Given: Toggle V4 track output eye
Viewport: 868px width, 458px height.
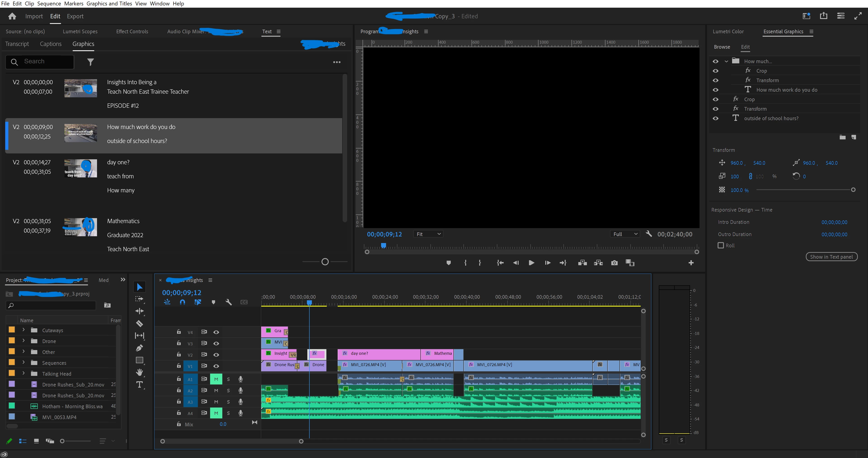Looking at the screenshot, I should click(x=216, y=332).
